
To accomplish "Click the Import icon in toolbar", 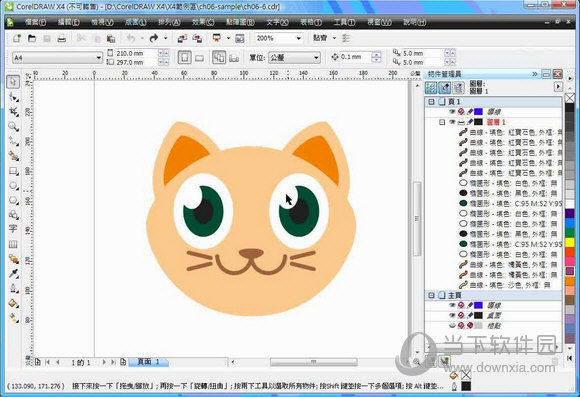I will pos(182,38).
